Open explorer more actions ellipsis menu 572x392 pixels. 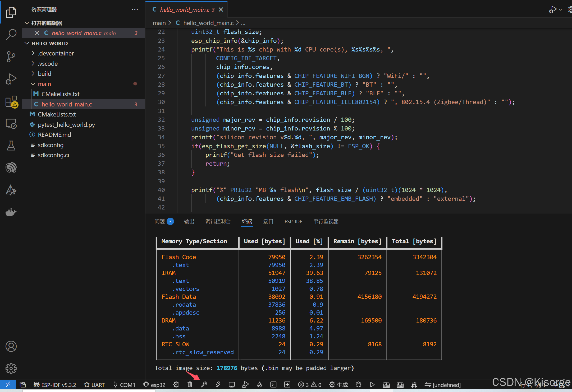(135, 10)
